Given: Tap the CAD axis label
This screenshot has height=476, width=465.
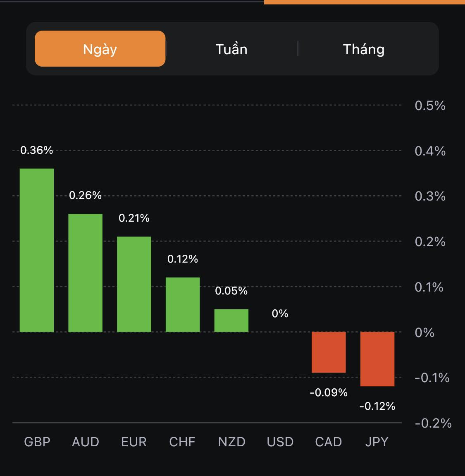Looking at the screenshot, I should click(x=329, y=442).
